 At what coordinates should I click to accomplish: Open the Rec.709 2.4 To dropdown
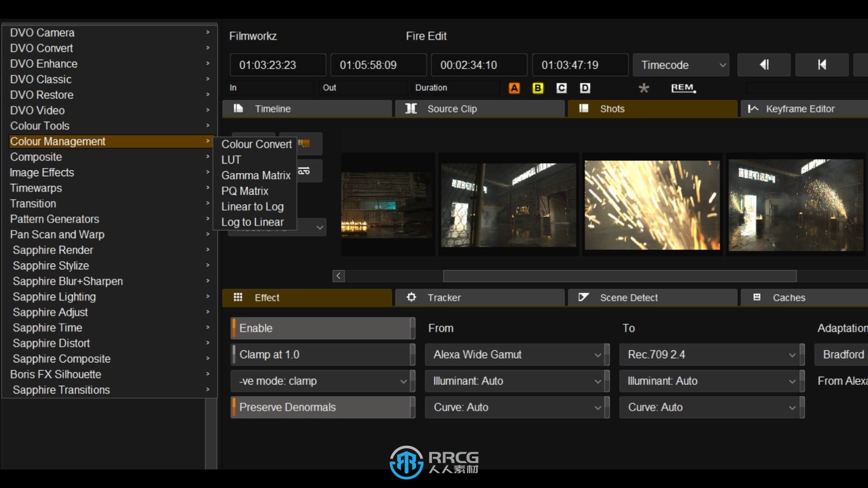point(712,355)
